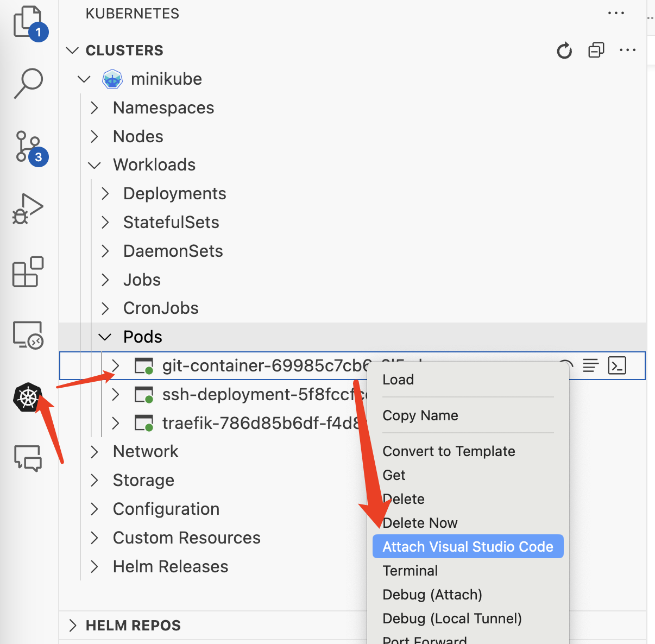Expand the DaemonSets node
This screenshot has width=655, height=644.
pos(105,251)
